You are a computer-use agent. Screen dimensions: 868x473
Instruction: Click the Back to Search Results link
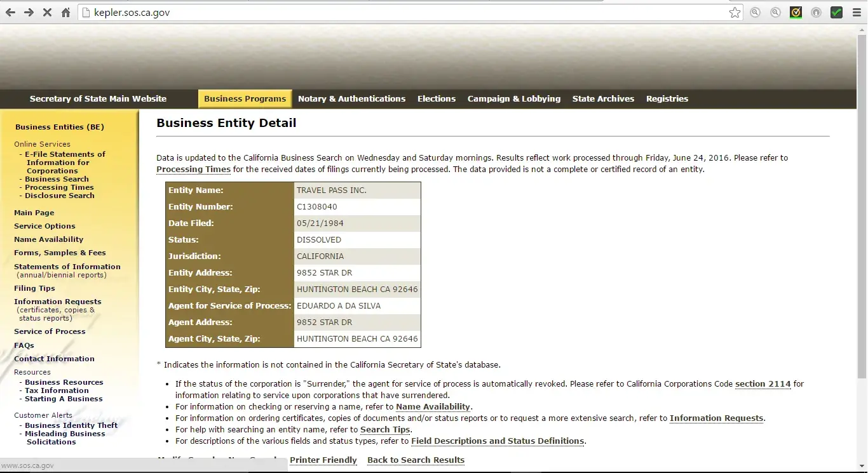click(416, 460)
